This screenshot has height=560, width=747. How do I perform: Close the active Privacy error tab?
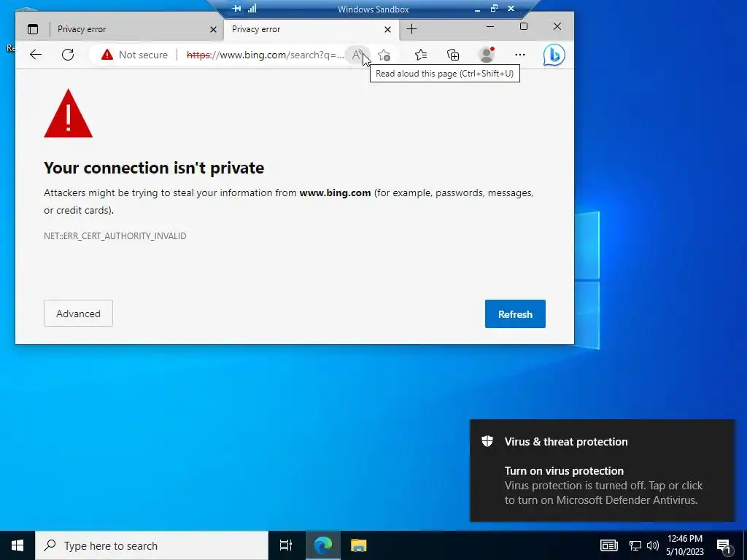[387, 29]
